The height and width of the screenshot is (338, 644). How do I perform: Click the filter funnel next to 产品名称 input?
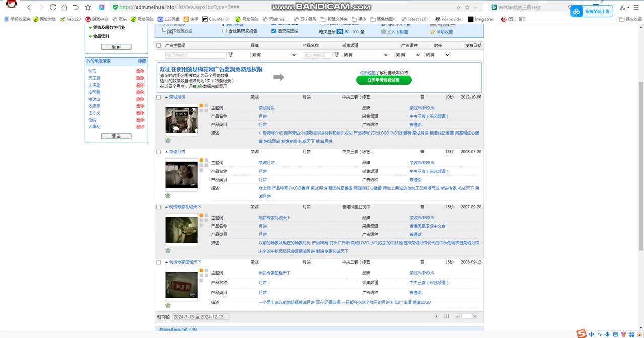pos(337,55)
